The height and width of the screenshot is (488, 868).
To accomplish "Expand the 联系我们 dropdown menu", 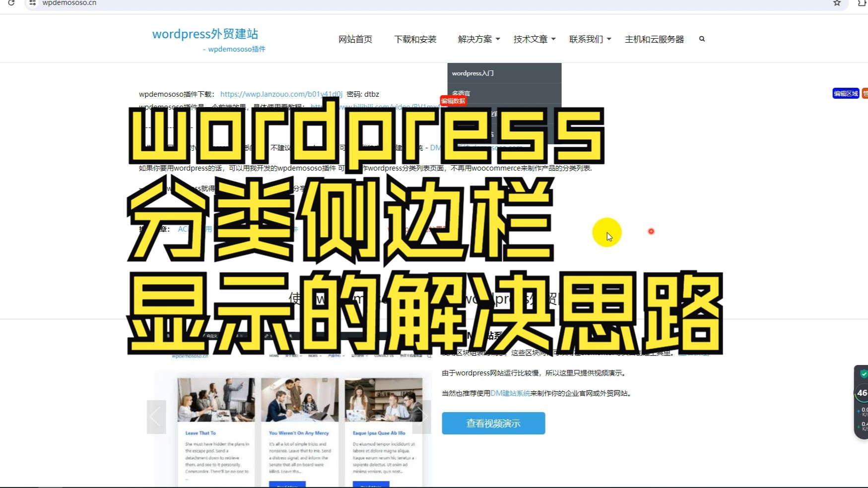I will (x=590, y=39).
